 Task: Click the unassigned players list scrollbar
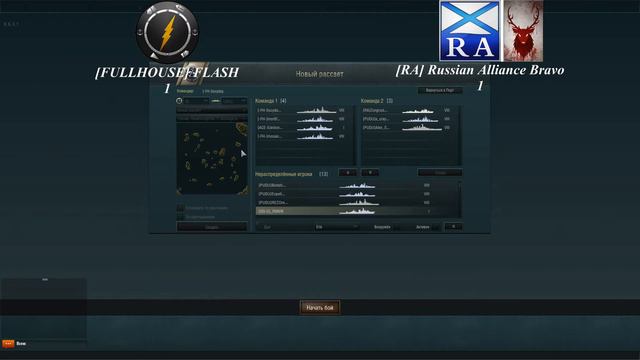click(460, 199)
